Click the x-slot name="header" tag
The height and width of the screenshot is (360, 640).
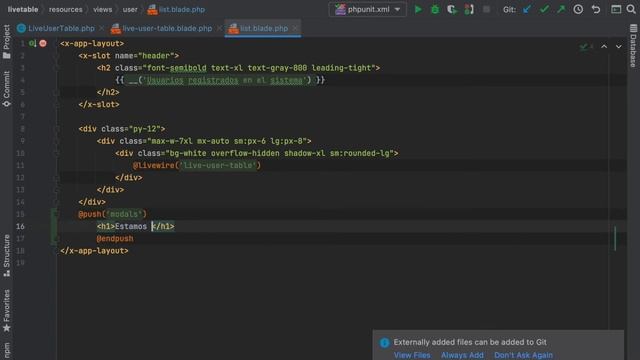pyautogui.click(x=129, y=56)
